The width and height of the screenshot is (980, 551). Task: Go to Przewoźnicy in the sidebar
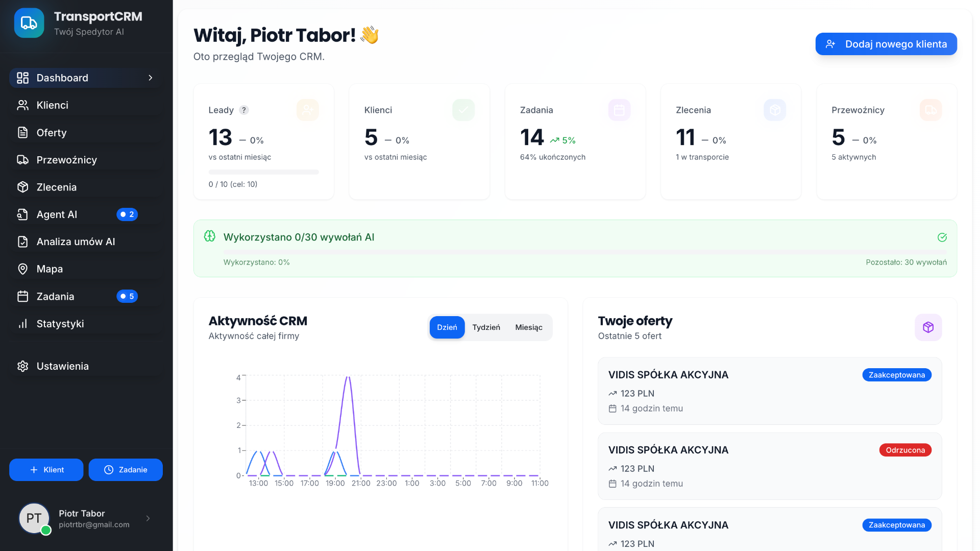(85, 160)
